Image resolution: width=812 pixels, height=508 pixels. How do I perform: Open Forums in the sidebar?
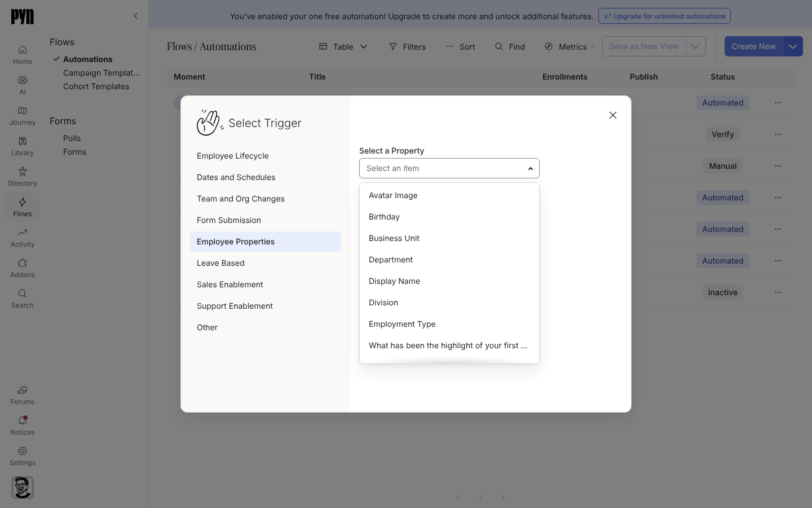tap(23, 395)
